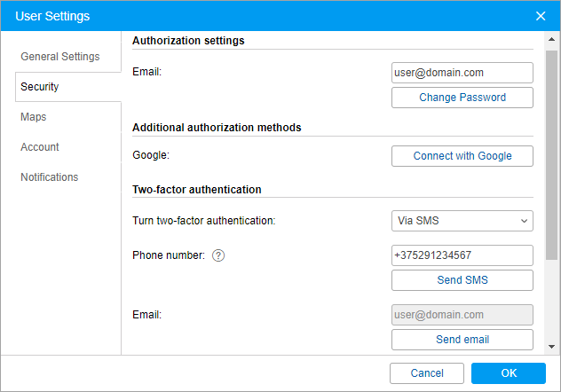Go to the Account tab
Screen dimensions: 561x392
coord(40,147)
